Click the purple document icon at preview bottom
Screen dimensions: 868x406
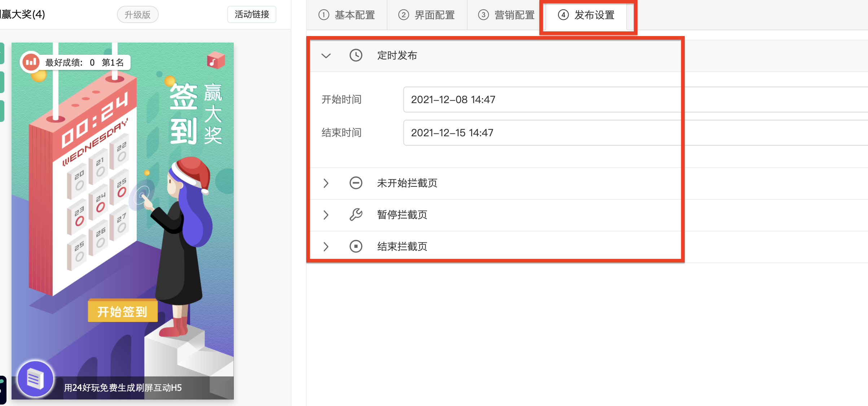(35, 379)
